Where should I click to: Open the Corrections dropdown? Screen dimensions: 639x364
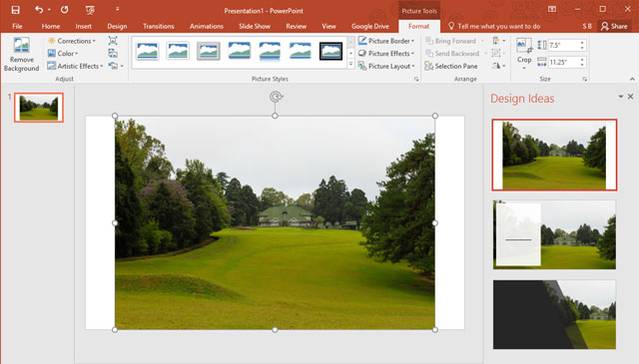tap(72, 41)
